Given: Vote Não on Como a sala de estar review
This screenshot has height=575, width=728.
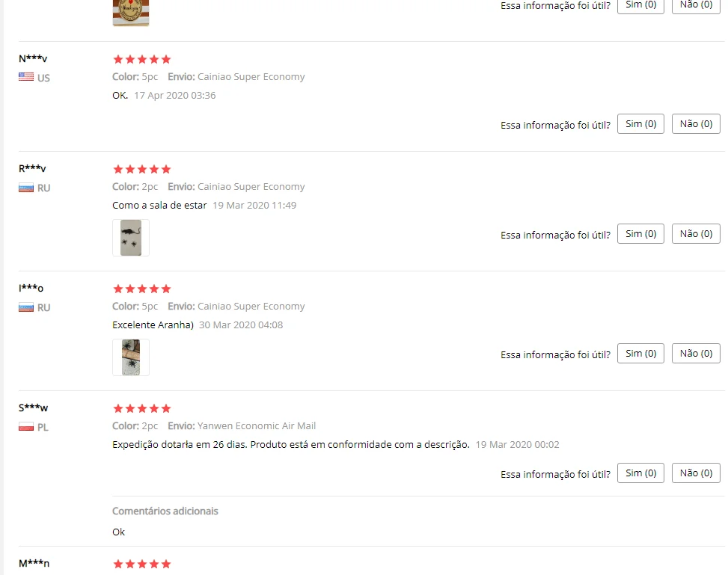Looking at the screenshot, I should pyautogui.click(x=696, y=234).
